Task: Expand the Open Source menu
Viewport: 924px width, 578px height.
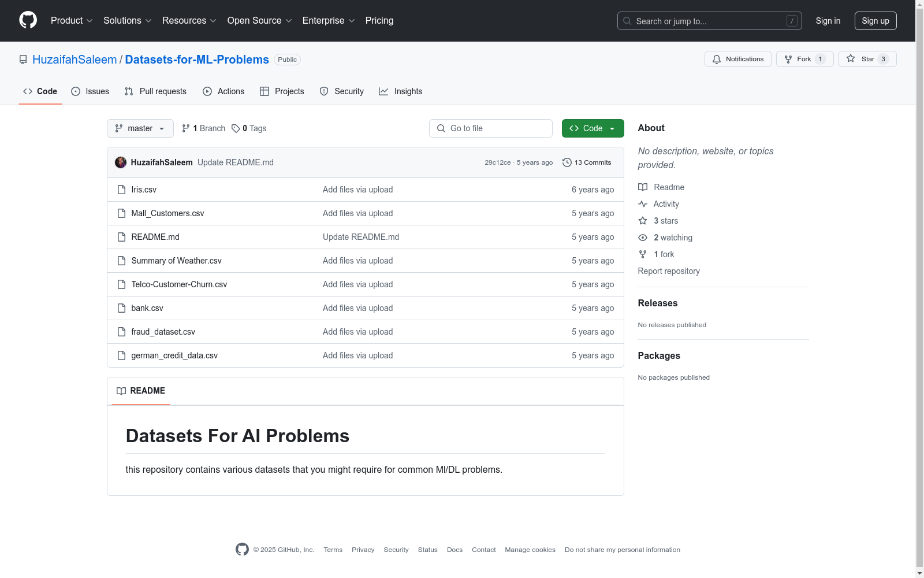Action: (x=260, y=20)
